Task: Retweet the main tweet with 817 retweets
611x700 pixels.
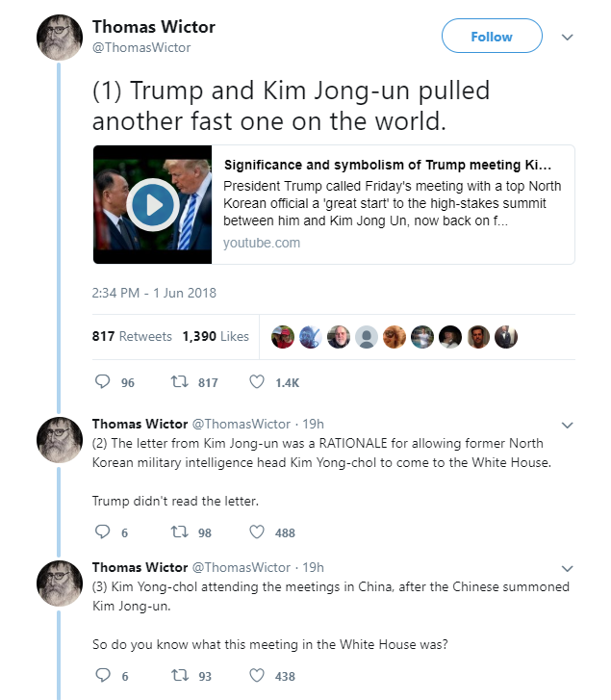Action: click(x=179, y=381)
